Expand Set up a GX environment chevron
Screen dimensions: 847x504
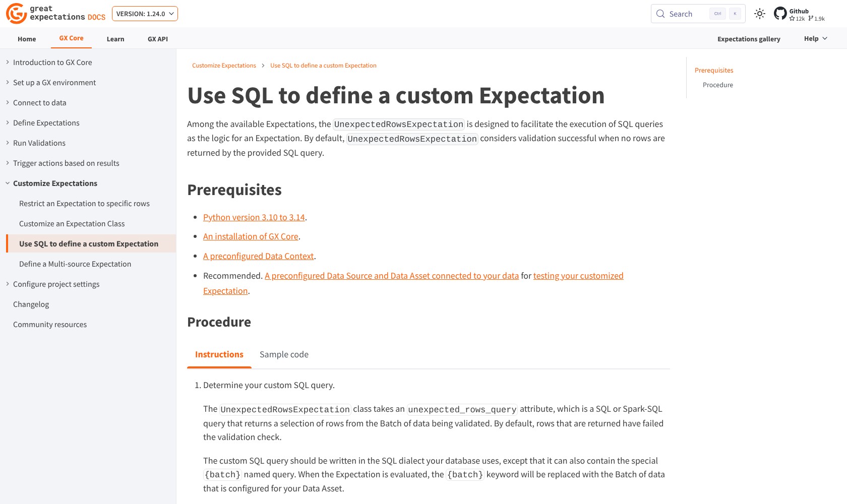point(8,82)
